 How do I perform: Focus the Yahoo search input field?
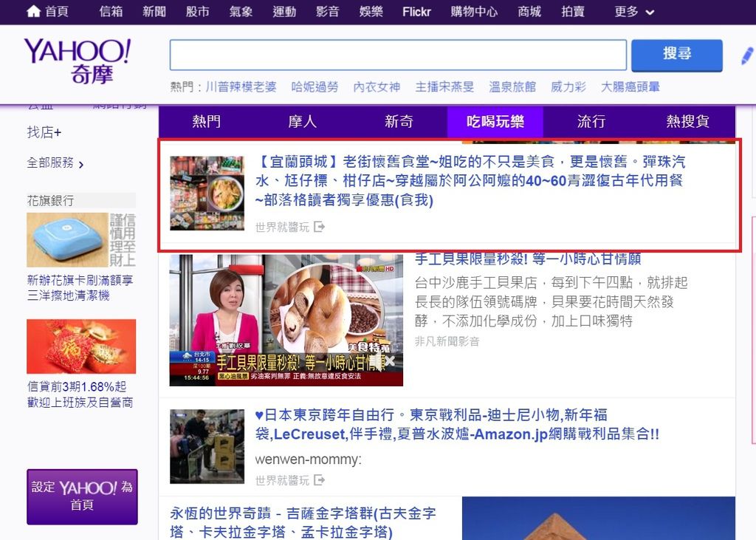point(398,55)
